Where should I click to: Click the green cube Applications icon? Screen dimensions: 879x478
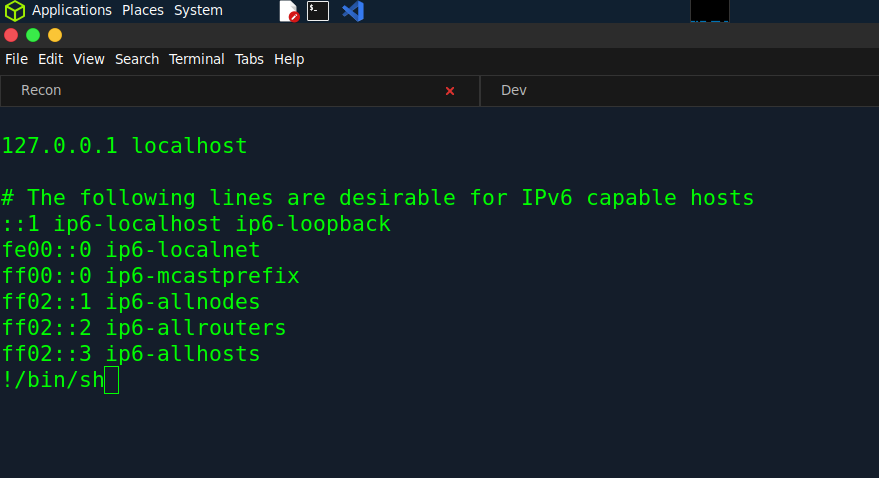(15, 11)
